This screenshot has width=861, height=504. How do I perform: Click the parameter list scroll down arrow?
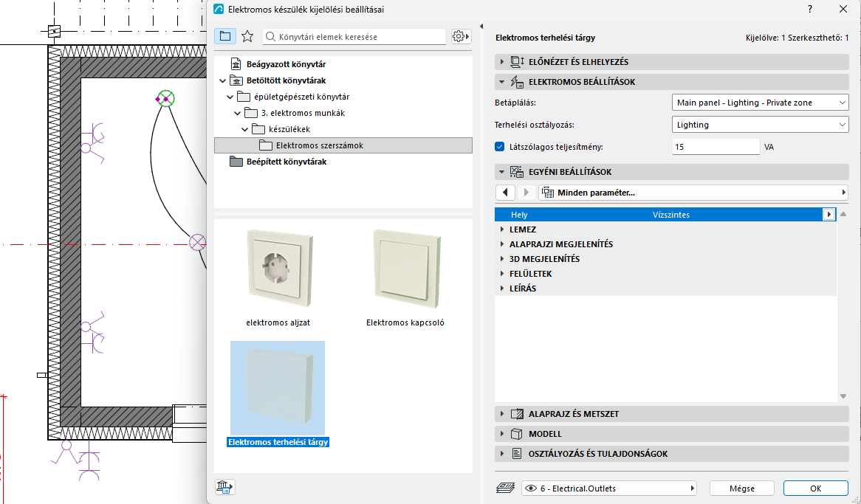tap(843, 396)
